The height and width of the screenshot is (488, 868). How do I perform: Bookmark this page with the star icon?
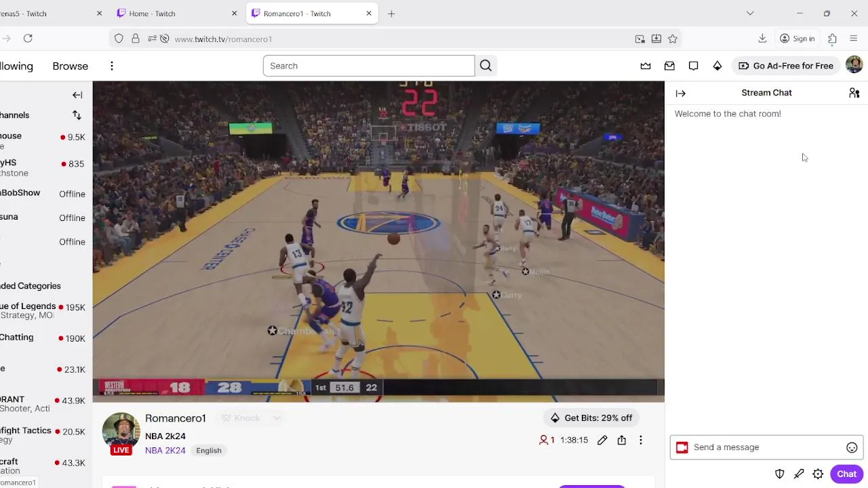[x=673, y=39]
